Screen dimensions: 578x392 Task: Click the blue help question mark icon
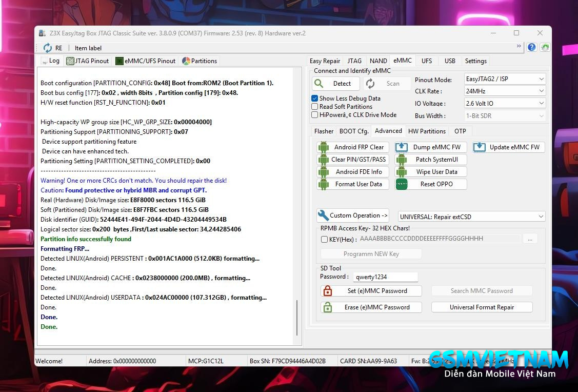[532, 47]
